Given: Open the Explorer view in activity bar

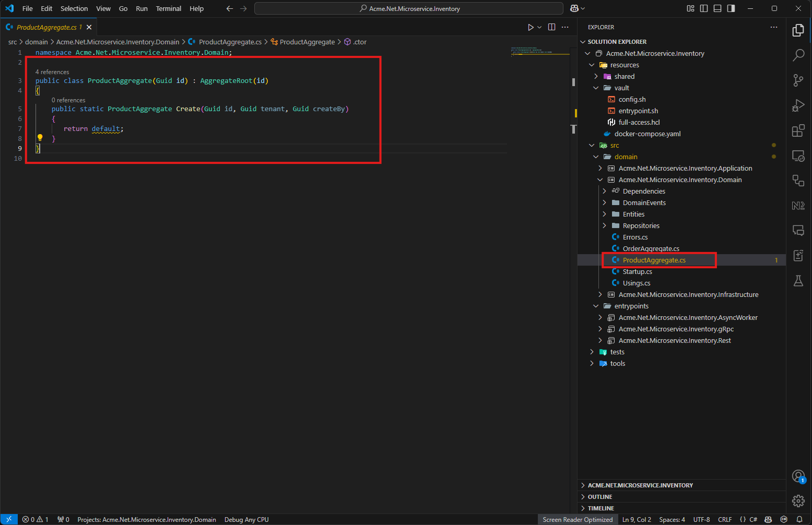Looking at the screenshot, I should click(x=798, y=30).
